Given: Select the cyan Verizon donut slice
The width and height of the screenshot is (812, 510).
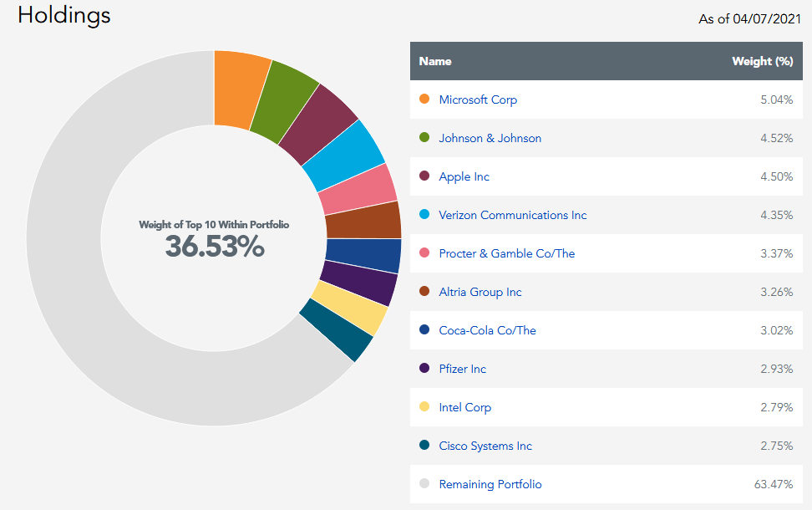Looking at the screenshot, I should click(346, 156).
